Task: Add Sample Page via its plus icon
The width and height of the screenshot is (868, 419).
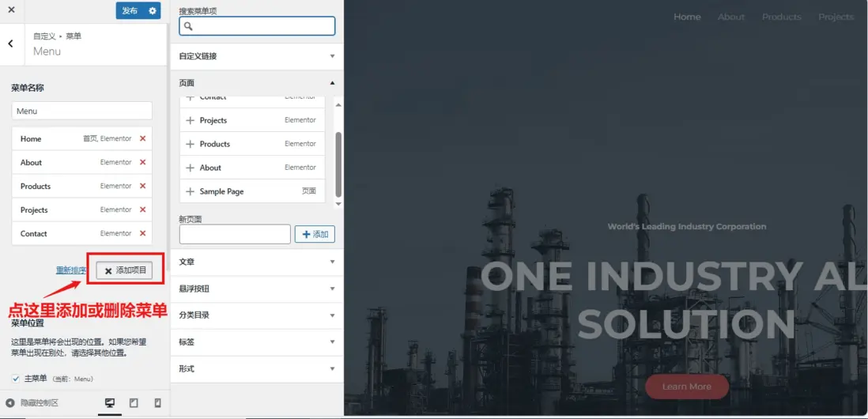Action: 190,191
